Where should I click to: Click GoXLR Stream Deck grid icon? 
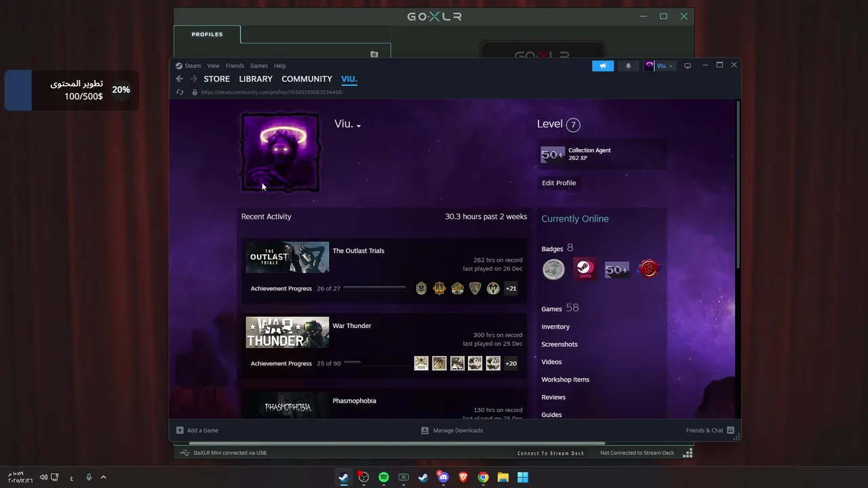coord(688,453)
